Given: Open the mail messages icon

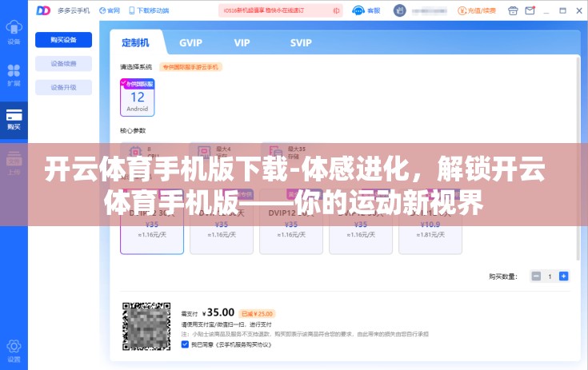Looking at the screenshot, I should (530, 10).
